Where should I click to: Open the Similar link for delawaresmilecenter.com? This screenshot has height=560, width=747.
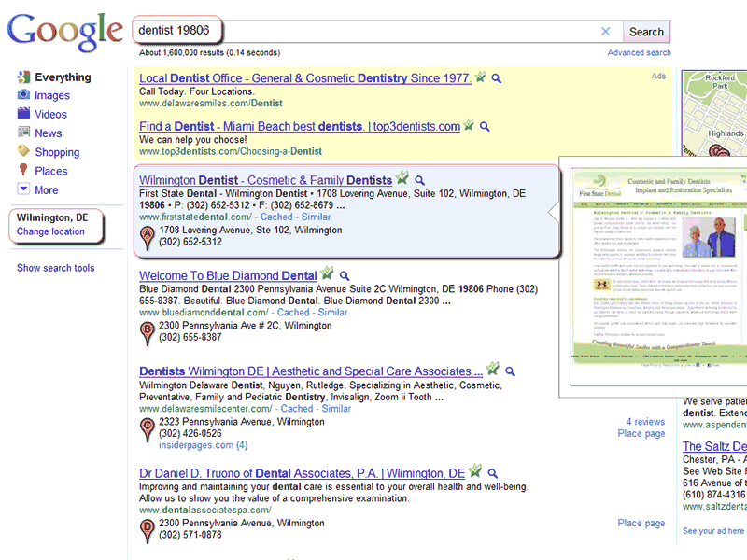click(x=336, y=409)
